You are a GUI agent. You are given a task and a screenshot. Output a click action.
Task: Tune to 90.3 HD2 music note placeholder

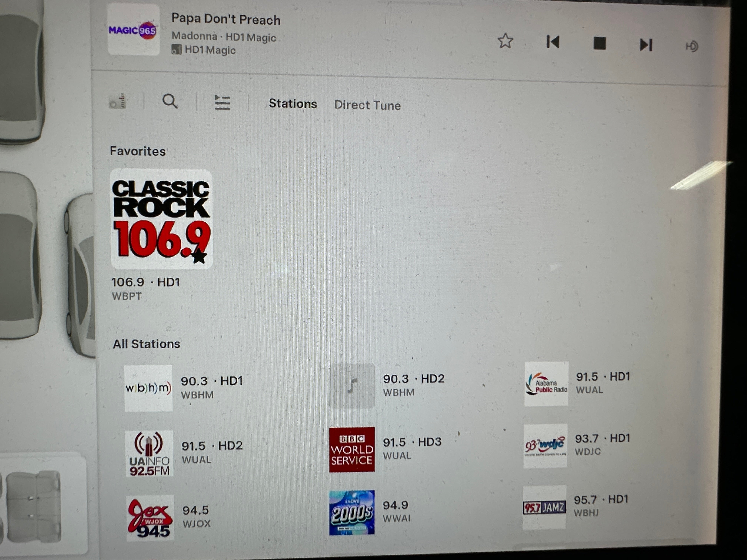click(x=352, y=386)
